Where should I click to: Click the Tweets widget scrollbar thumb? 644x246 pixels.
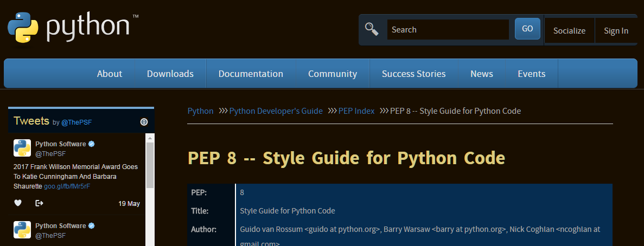tap(150, 165)
